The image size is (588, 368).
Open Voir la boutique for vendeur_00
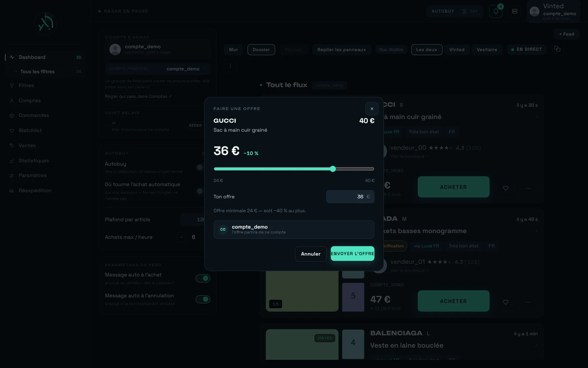(409, 156)
